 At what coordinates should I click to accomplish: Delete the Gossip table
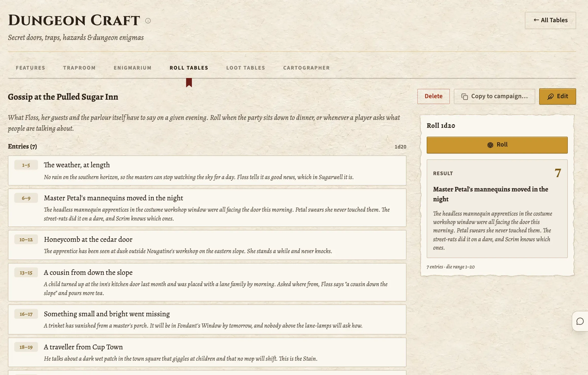click(x=433, y=96)
